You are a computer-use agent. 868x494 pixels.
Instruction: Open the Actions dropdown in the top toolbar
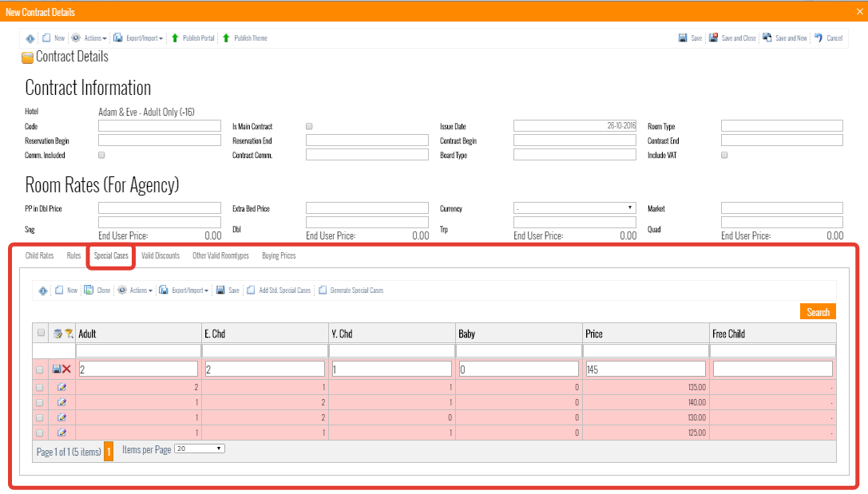pos(89,38)
